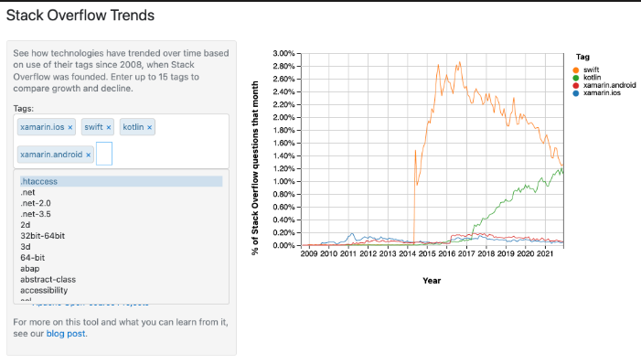Select the .net-3.5 suggestion
Image resolution: width=641 pixels, height=364 pixels.
(x=121, y=214)
